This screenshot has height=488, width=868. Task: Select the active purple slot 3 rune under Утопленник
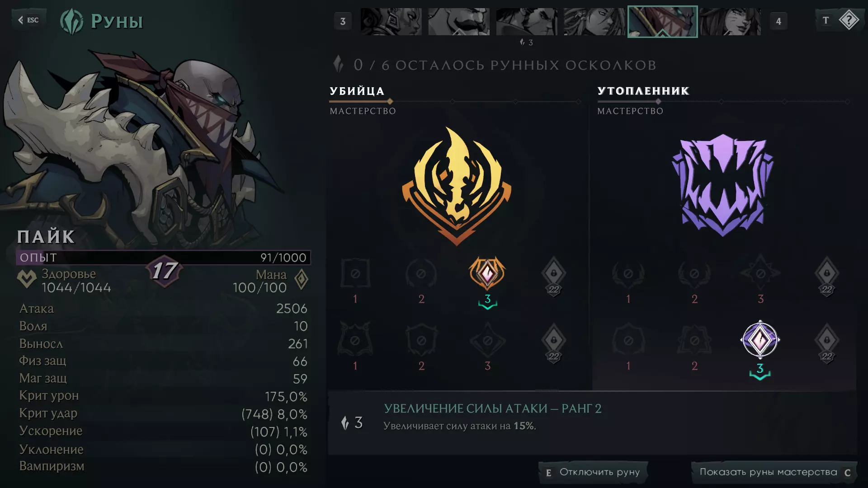tap(760, 340)
